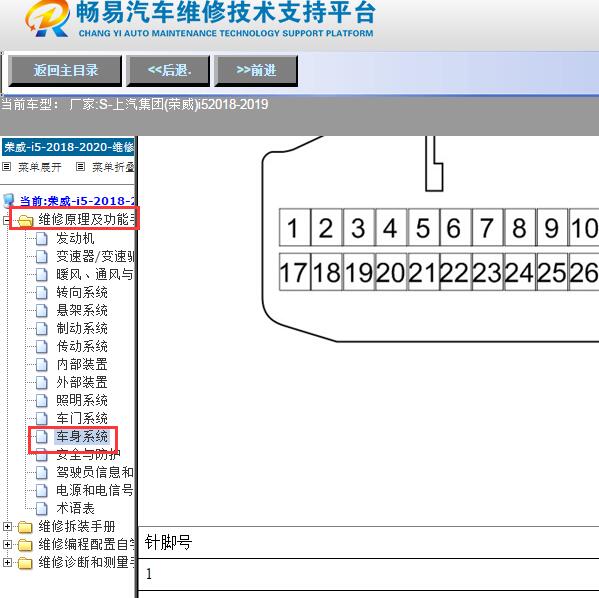Screen dimensions: 599x598
Task: Click the folder icon for 维修拆装手册
Action: coord(25,527)
